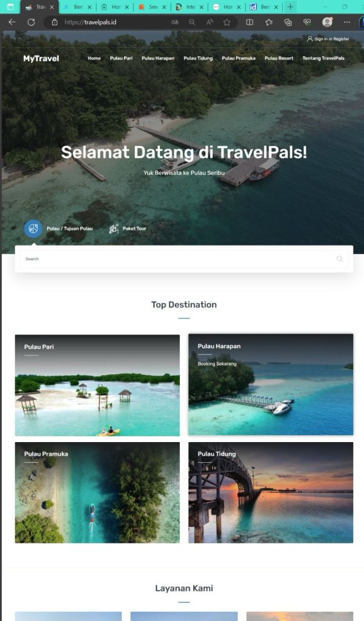
Task: Open browser settings ellipsis menu
Action: (x=347, y=22)
